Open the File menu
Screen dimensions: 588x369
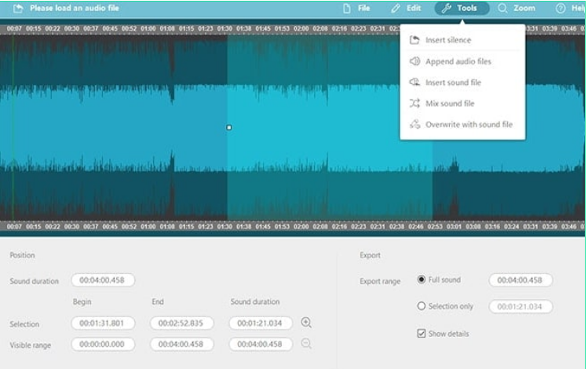[356, 9]
